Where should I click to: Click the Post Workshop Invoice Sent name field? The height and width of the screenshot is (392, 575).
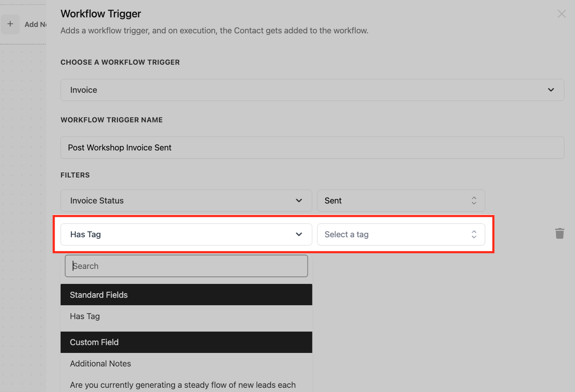click(312, 148)
